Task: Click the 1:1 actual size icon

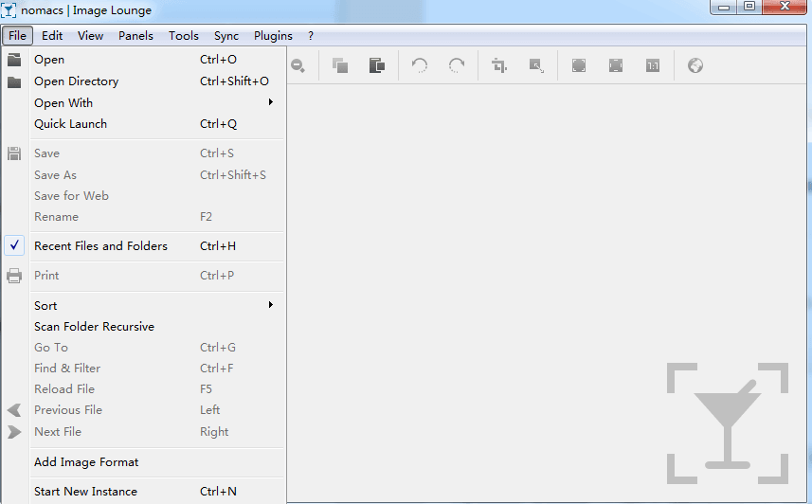Action: tap(653, 65)
